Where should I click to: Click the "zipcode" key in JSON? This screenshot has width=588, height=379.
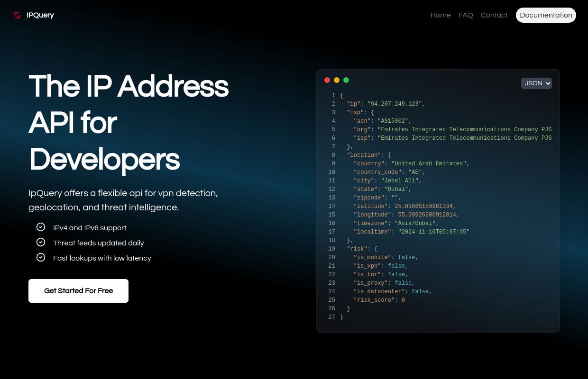tap(369, 198)
